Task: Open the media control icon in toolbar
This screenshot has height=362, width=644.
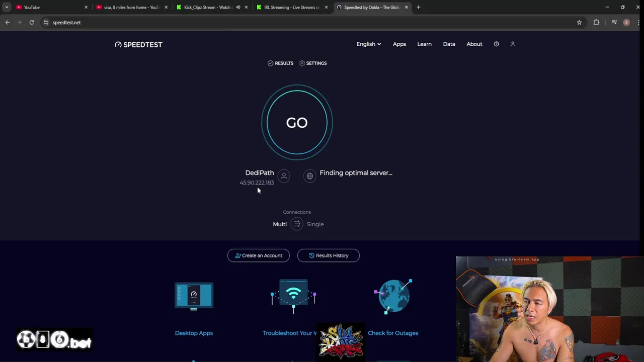Action: point(614,23)
